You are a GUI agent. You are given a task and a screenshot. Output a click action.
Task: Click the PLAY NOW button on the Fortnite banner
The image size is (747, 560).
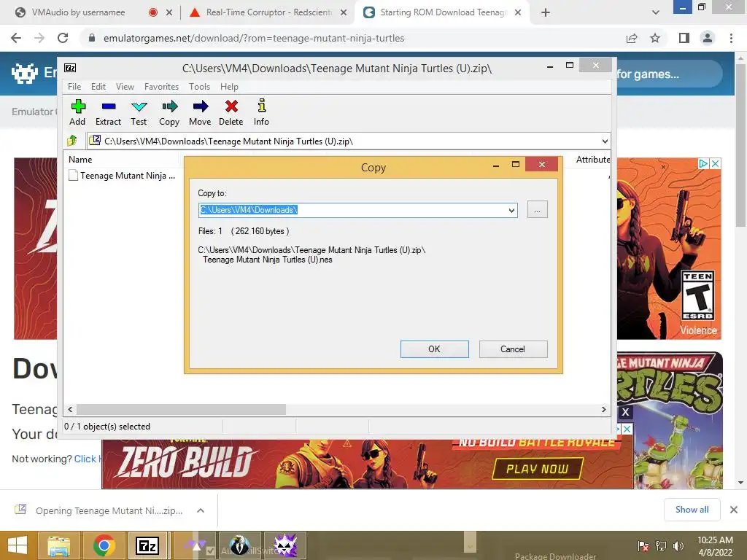[x=538, y=469]
